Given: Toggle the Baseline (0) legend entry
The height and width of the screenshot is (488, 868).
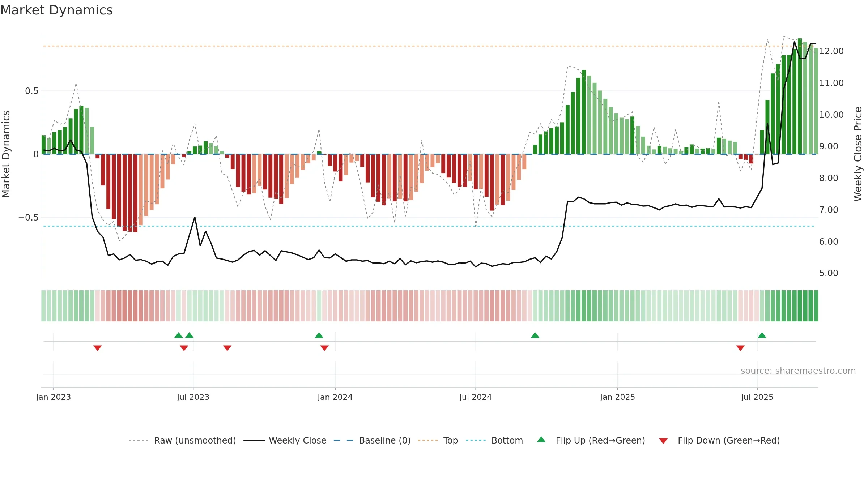Looking at the screenshot, I should [x=372, y=440].
